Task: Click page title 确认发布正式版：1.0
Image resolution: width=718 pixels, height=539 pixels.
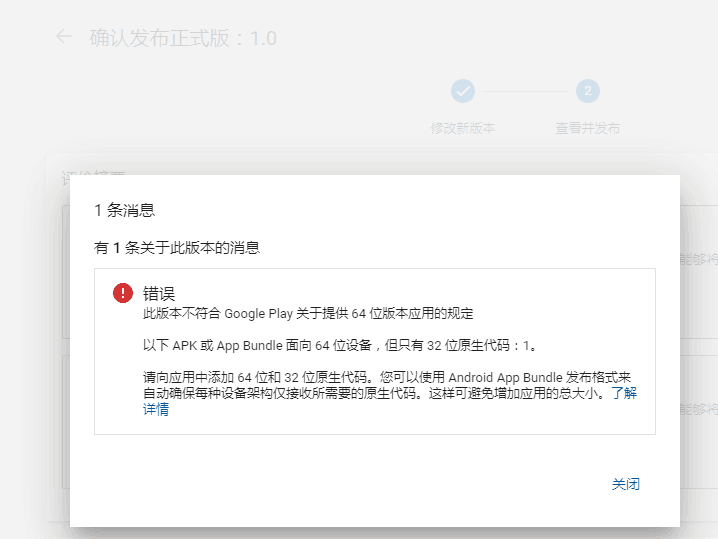Action: [183, 38]
